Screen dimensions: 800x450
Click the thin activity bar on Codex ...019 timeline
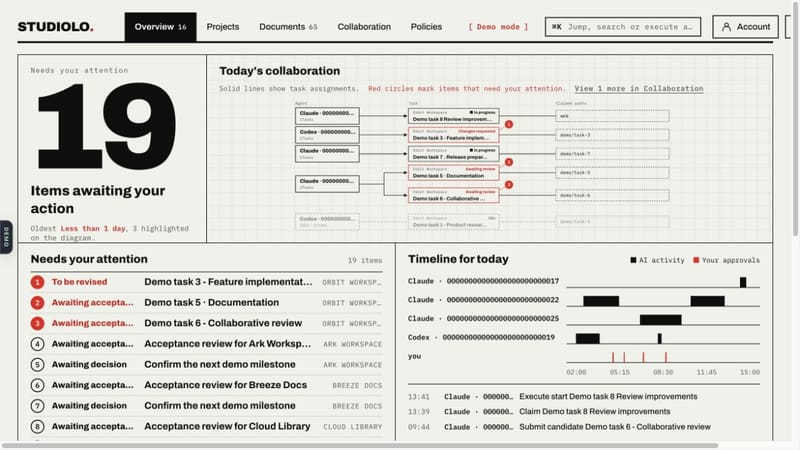660,338
